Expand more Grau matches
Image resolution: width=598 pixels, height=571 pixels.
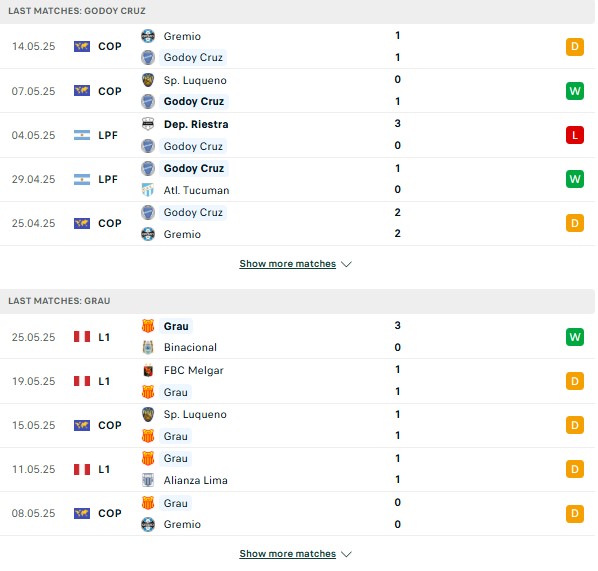(x=288, y=553)
